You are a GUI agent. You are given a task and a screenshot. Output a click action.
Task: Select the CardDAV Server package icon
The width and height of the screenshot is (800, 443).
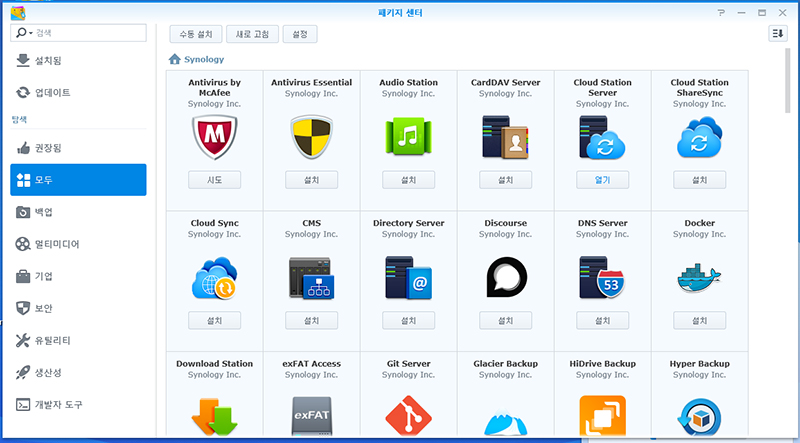coord(505,137)
